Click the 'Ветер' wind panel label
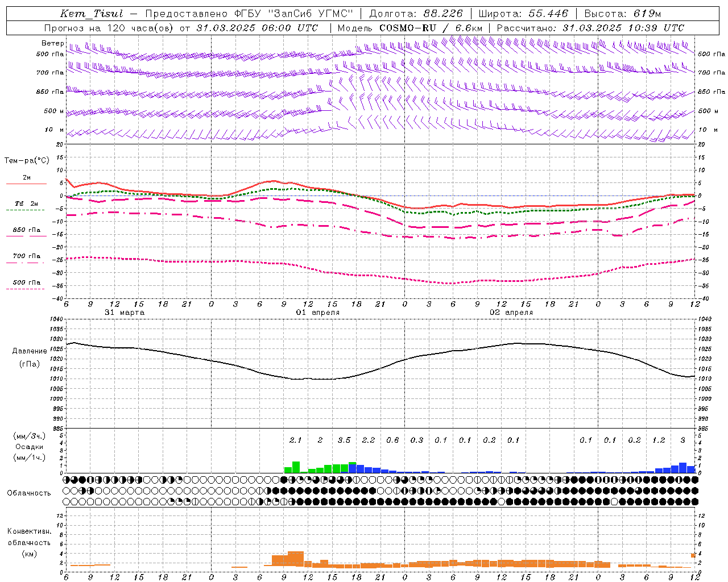Screen dimensions: 728x582 pos(52,43)
